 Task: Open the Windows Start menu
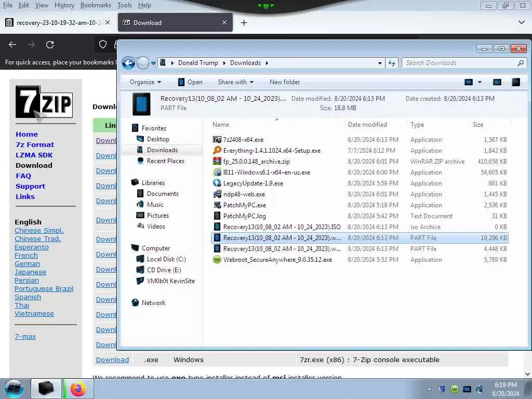14,389
